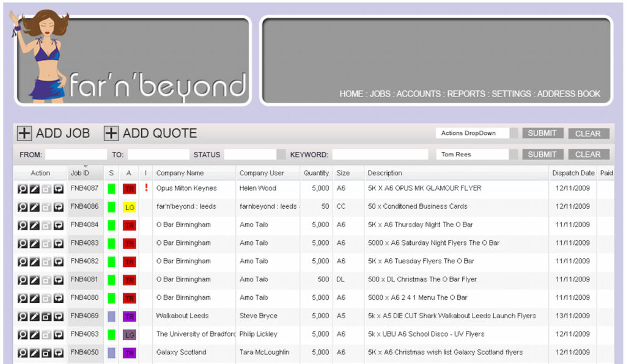Click the repeat arrow icon for job FNB4081
This screenshot has height=364, width=626.
click(x=59, y=280)
